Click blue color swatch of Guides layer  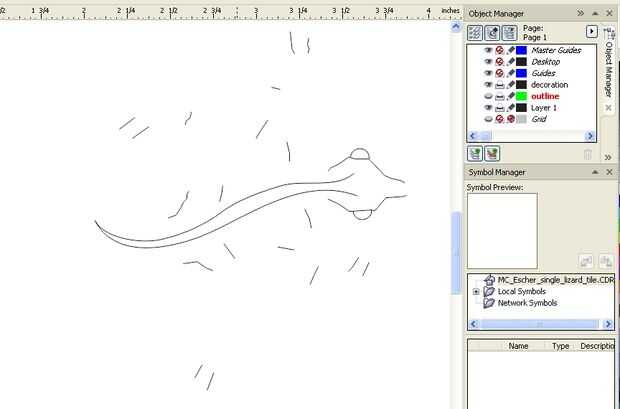click(x=522, y=73)
